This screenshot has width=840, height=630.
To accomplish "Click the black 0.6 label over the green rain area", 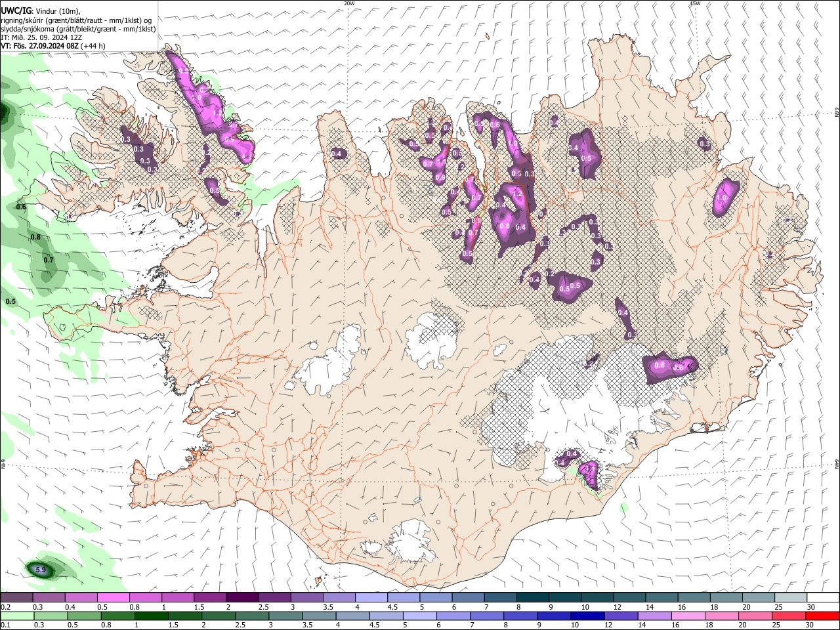I will click(21, 207).
